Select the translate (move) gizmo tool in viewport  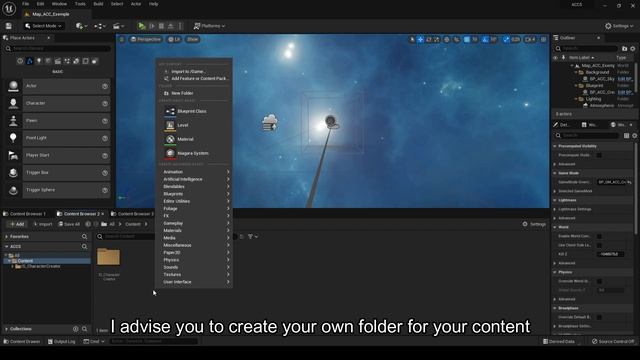[x=420, y=39]
